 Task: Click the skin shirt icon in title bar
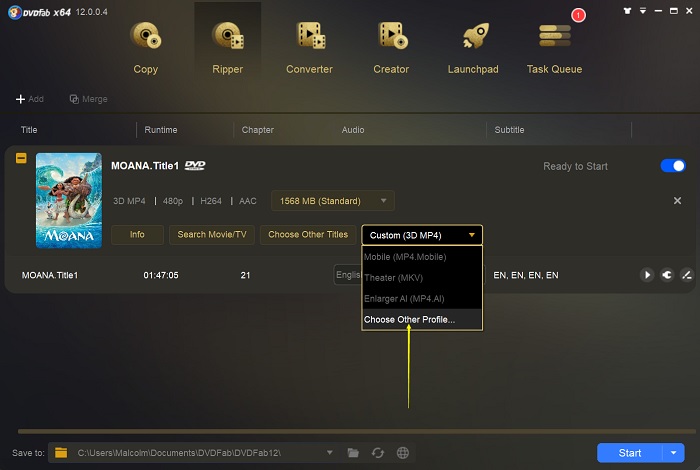tap(627, 11)
